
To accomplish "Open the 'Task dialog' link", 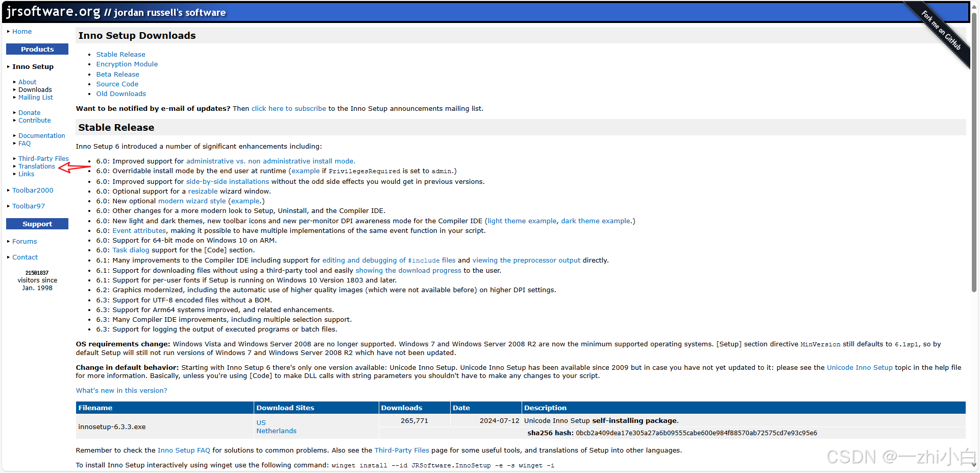I will [x=131, y=250].
